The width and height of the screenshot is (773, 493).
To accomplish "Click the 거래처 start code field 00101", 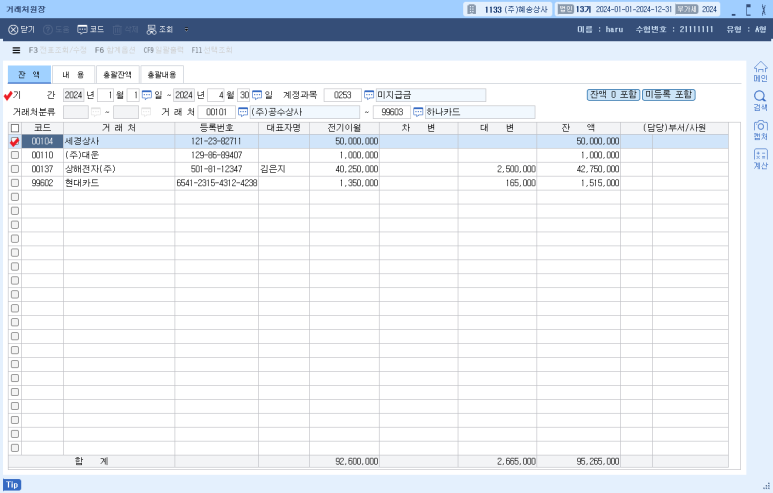I will [216, 112].
